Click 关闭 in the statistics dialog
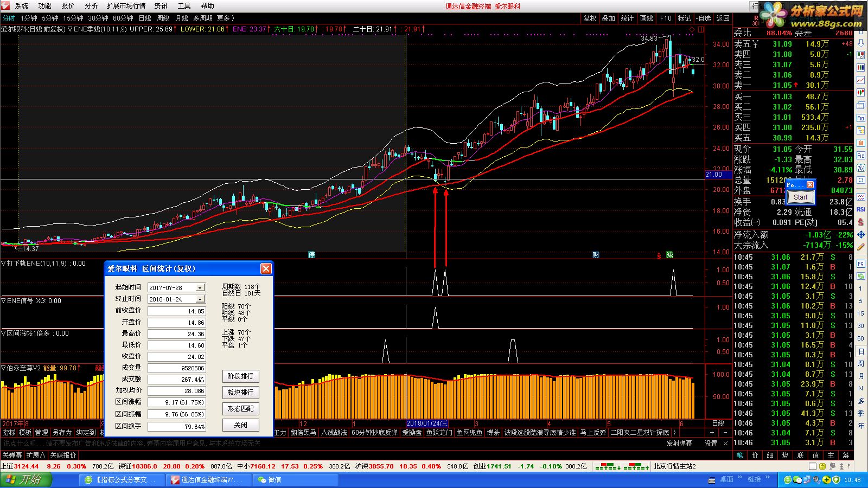868x488 pixels. [240, 425]
